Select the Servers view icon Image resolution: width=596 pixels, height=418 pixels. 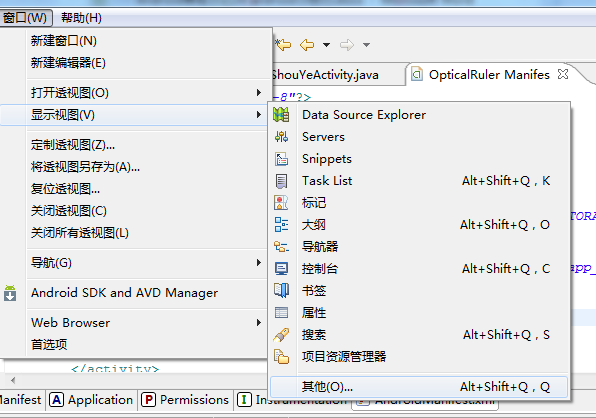tap(281, 136)
